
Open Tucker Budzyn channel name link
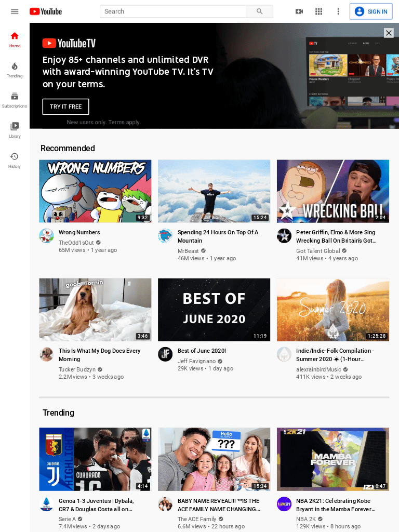coord(77,369)
